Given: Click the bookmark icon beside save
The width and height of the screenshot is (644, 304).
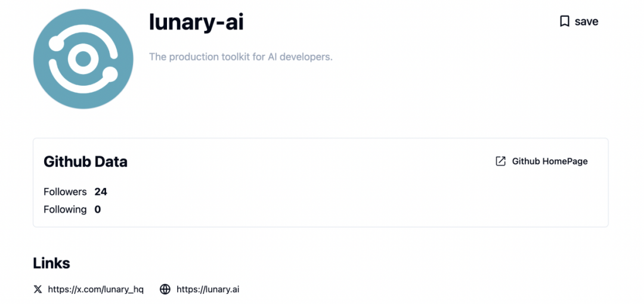Looking at the screenshot, I should point(564,21).
